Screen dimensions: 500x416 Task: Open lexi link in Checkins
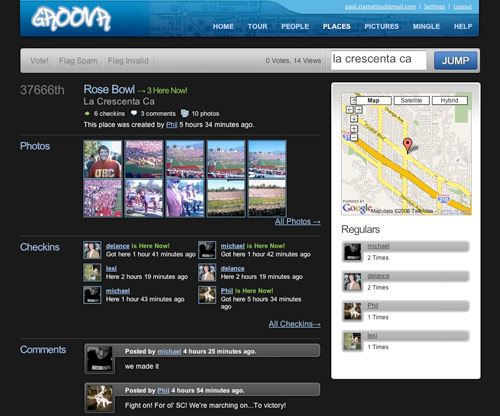(111, 268)
